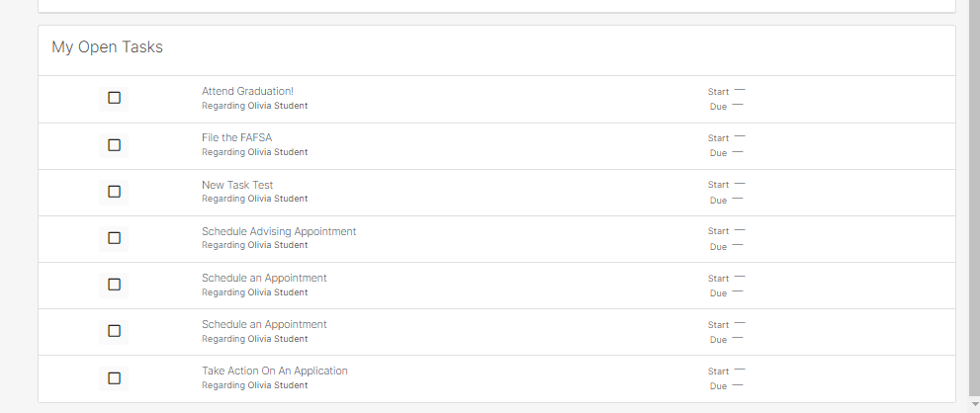Viewport: 980px width, 413px height.
Task: Select Take Action On An Application checkbox
Action: tap(114, 378)
